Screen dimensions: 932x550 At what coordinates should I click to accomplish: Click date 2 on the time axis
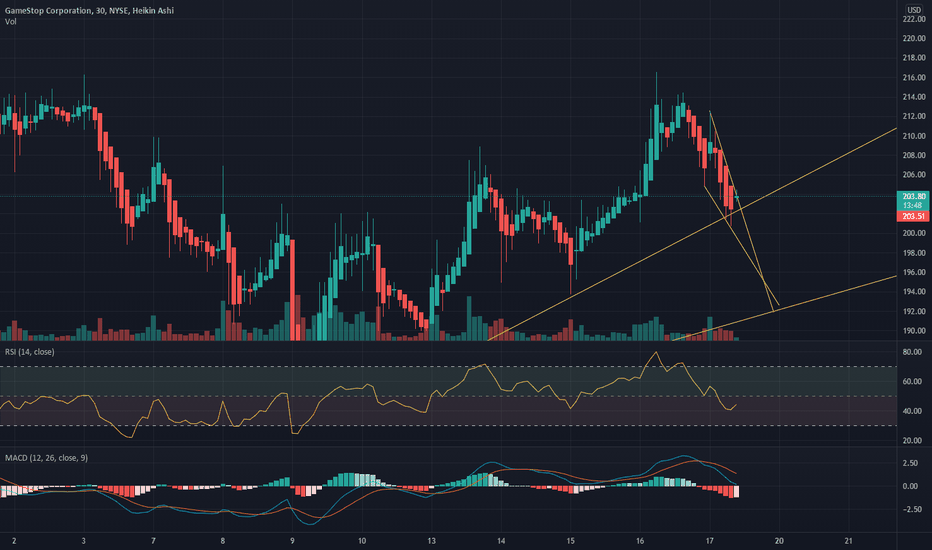coord(14,541)
